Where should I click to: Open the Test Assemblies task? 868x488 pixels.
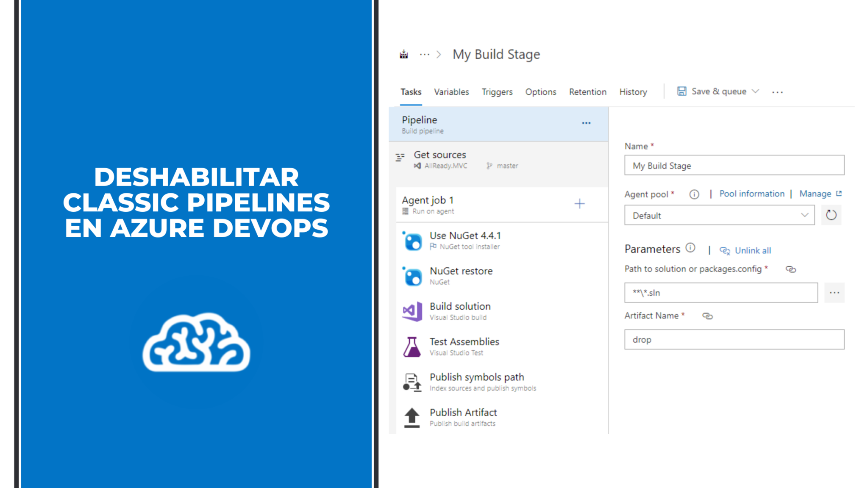click(502, 347)
